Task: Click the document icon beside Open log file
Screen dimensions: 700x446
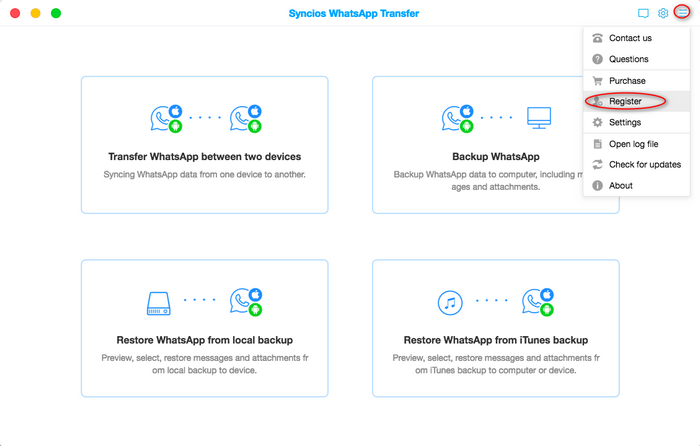Action: 597,144
